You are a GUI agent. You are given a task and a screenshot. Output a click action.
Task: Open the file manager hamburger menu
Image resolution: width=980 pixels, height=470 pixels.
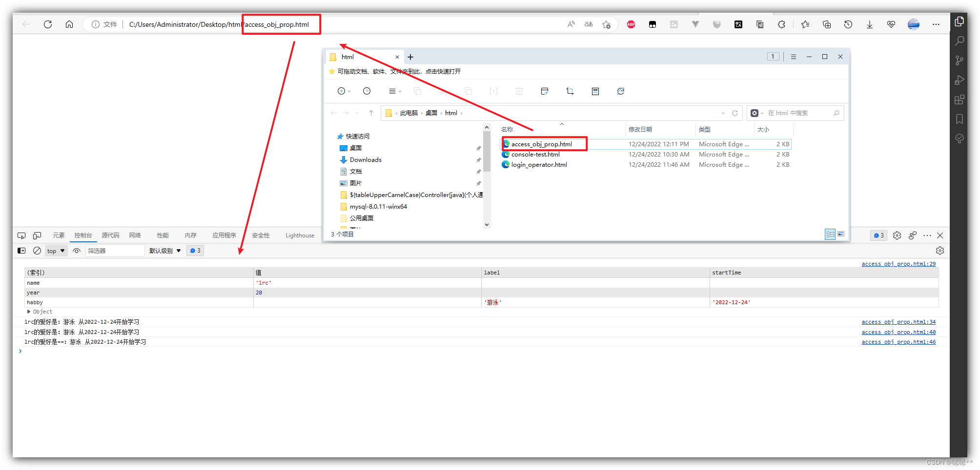[794, 57]
